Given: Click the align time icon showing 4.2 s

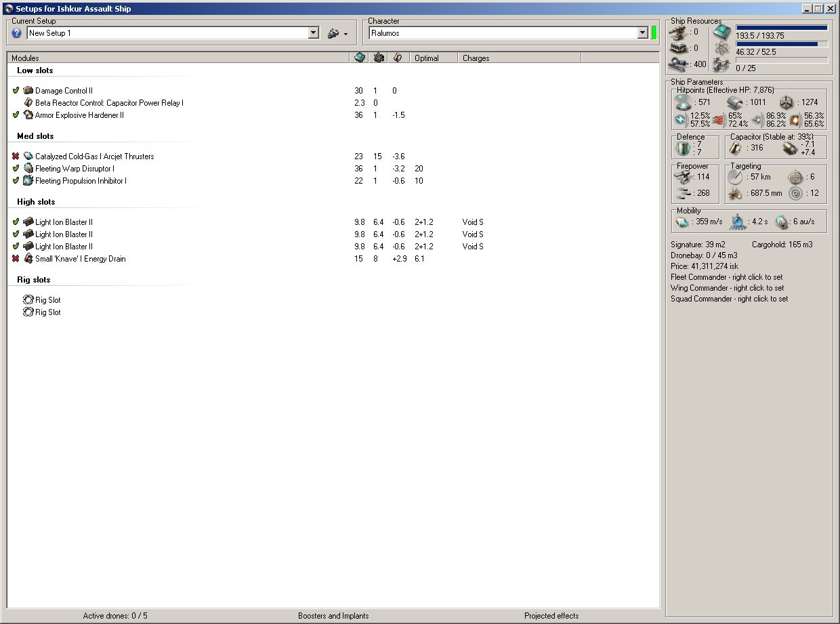Looking at the screenshot, I should [738, 222].
